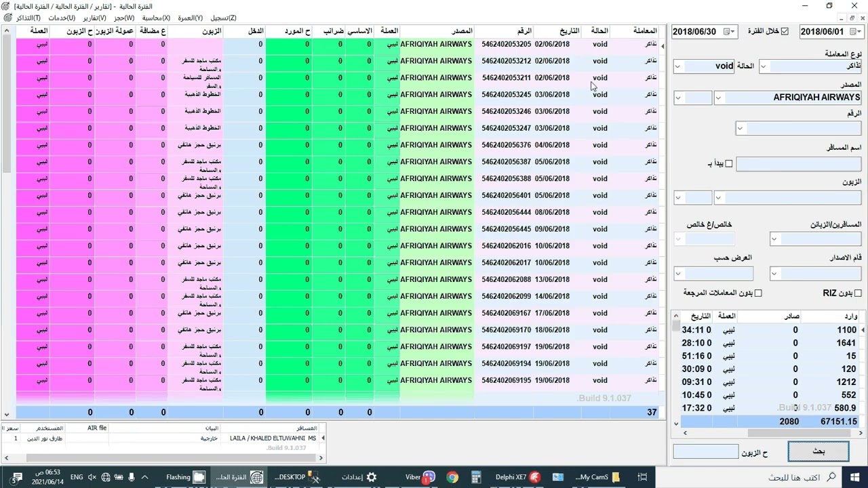The image size is (868, 488).
Task: Open the خدمات(U) menu
Action: [x=62, y=18]
